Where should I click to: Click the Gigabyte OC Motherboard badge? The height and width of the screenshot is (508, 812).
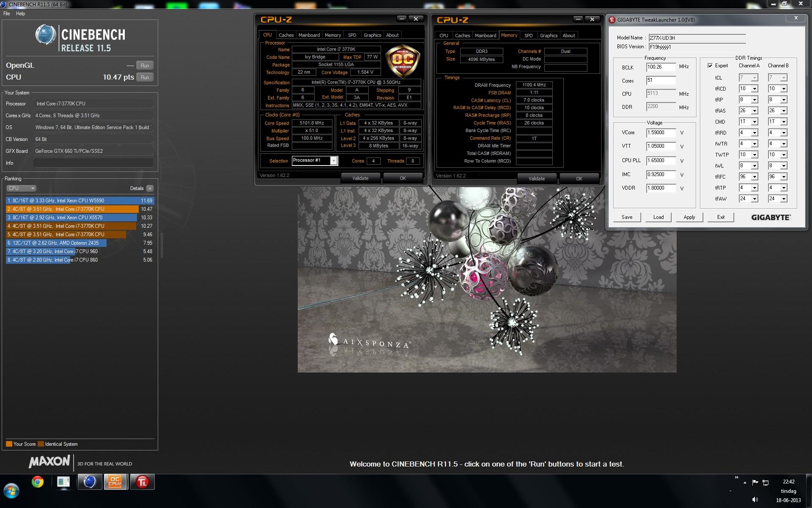click(x=403, y=61)
